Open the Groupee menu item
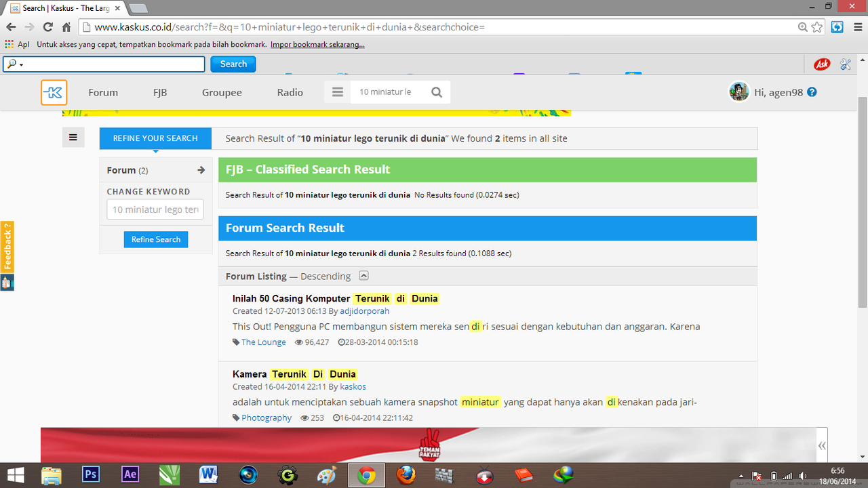Image resolution: width=868 pixels, height=488 pixels. [x=222, y=92]
